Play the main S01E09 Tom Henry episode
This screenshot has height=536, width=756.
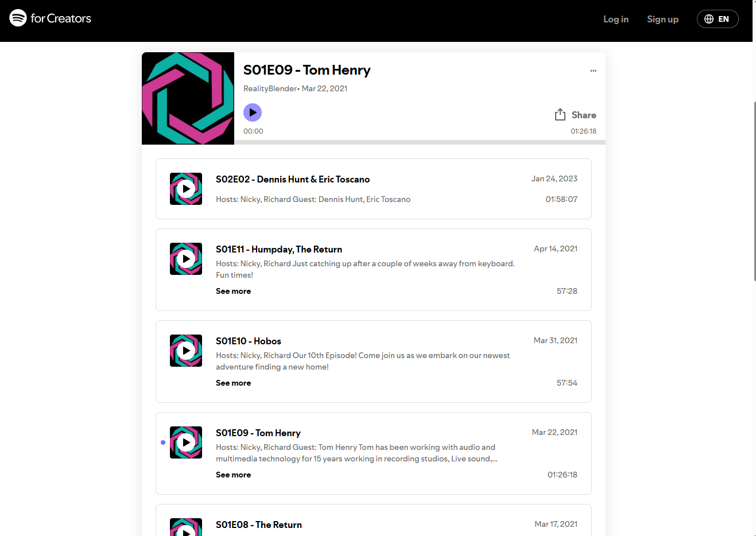coord(253,112)
